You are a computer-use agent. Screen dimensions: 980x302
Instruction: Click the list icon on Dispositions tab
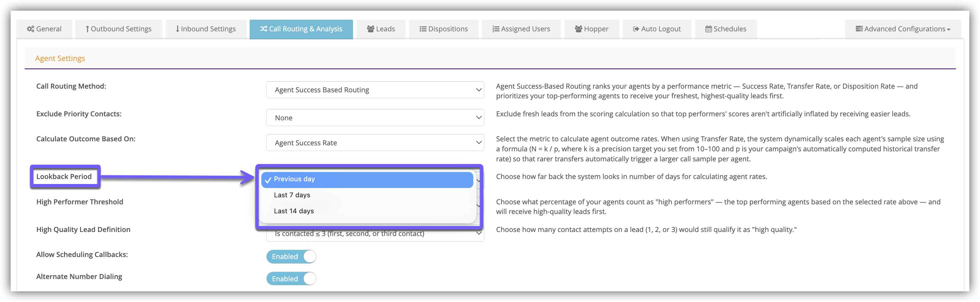pos(423,29)
